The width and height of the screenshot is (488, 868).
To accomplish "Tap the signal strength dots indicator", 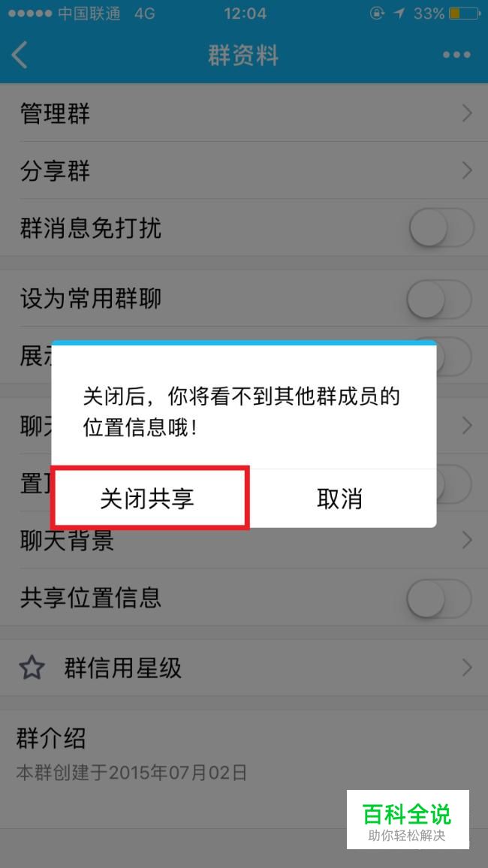I will [30, 14].
